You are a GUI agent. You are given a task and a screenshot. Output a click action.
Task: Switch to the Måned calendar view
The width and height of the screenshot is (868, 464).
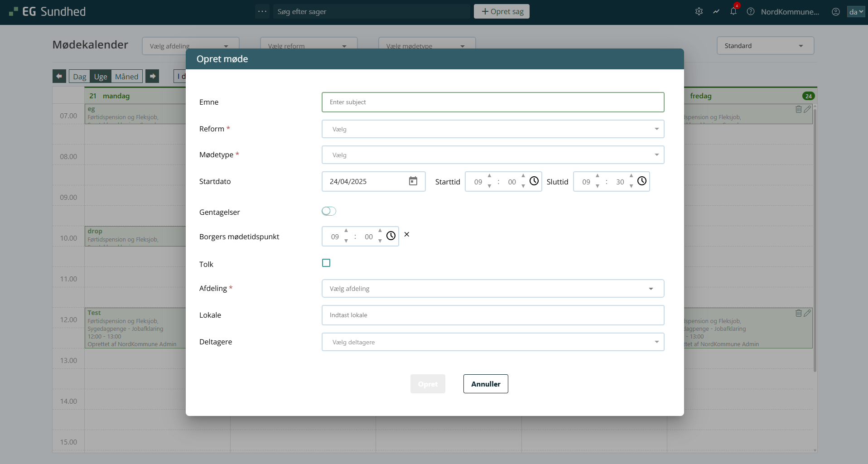tap(126, 77)
